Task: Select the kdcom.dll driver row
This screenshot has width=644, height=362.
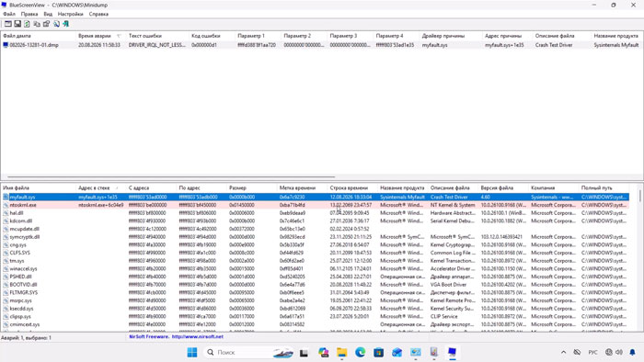Action: click(x=315, y=221)
